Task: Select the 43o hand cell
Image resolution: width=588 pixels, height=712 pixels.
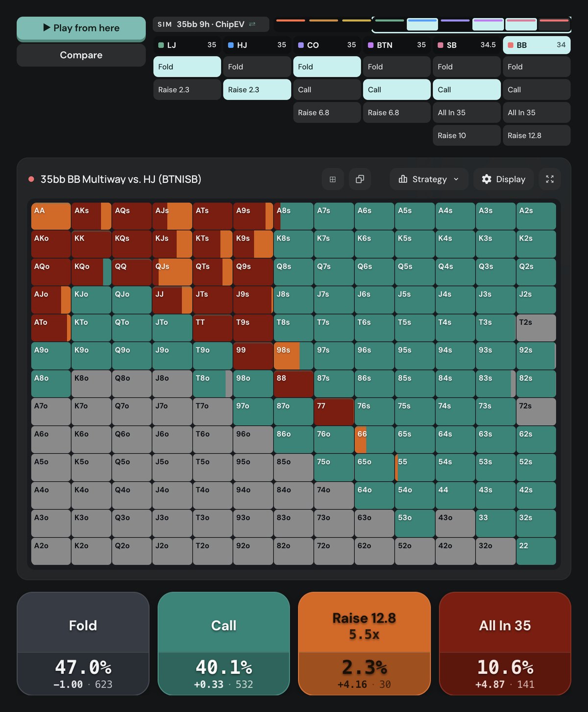Action: (x=455, y=523)
